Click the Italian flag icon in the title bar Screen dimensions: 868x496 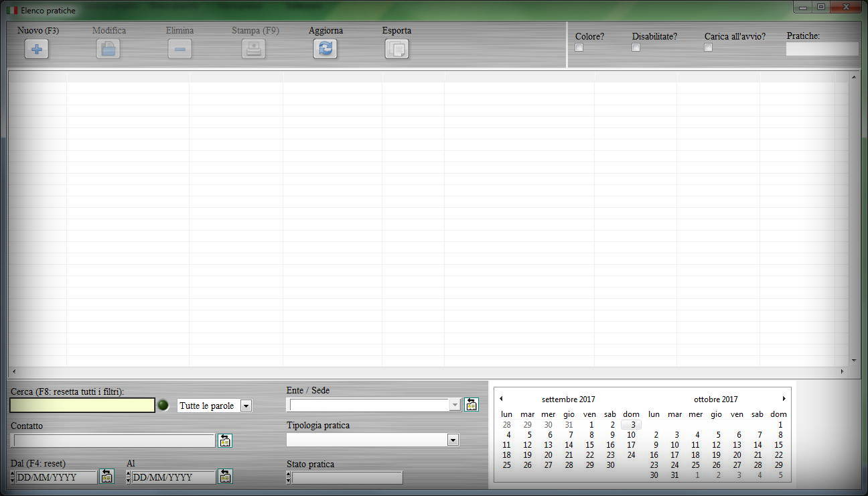12,11
